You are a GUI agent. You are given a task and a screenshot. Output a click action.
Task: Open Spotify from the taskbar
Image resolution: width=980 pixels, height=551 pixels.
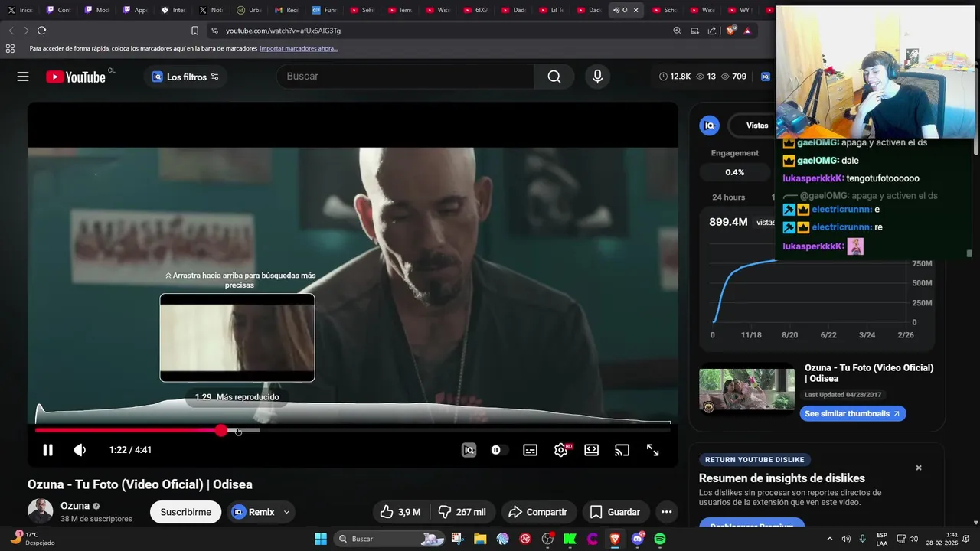pos(660,539)
